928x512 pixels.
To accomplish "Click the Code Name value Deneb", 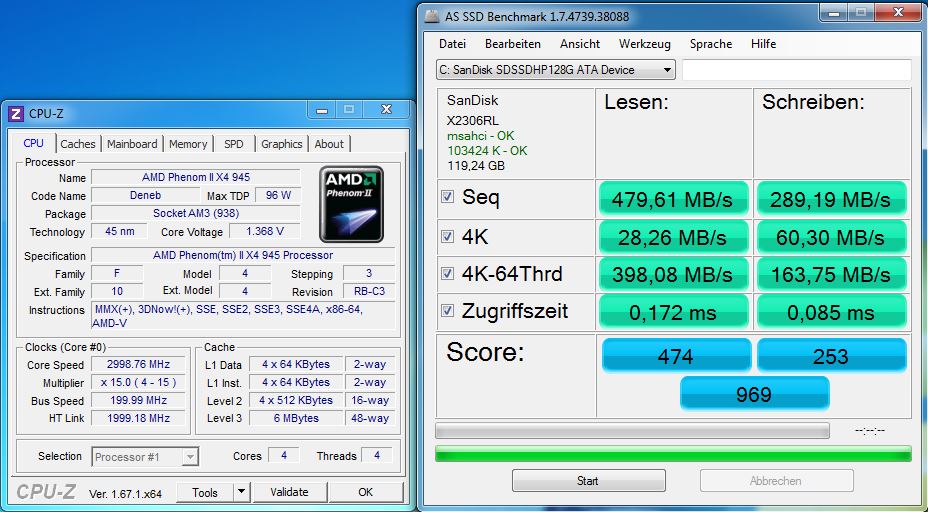I will pos(145,195).
